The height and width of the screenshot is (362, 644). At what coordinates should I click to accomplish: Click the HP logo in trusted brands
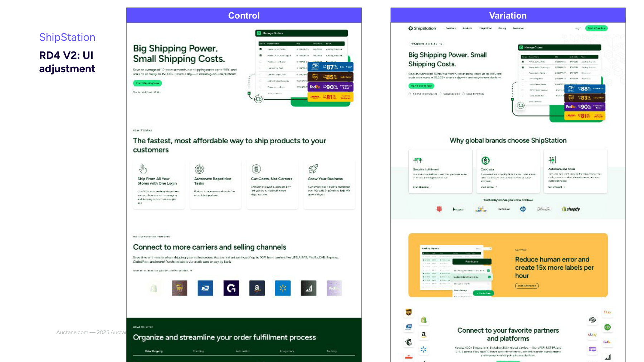click(x=523, y=209)
